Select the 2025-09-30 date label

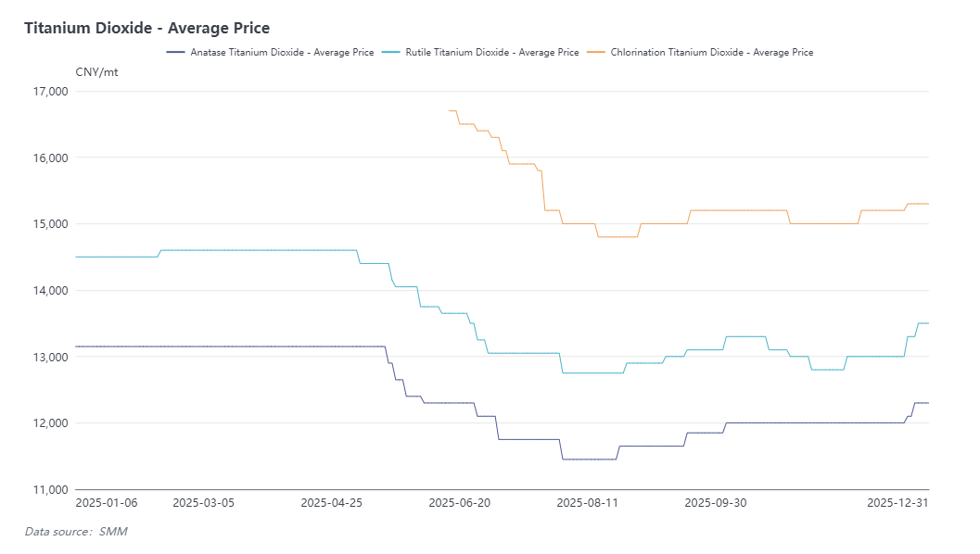(715, 503)
